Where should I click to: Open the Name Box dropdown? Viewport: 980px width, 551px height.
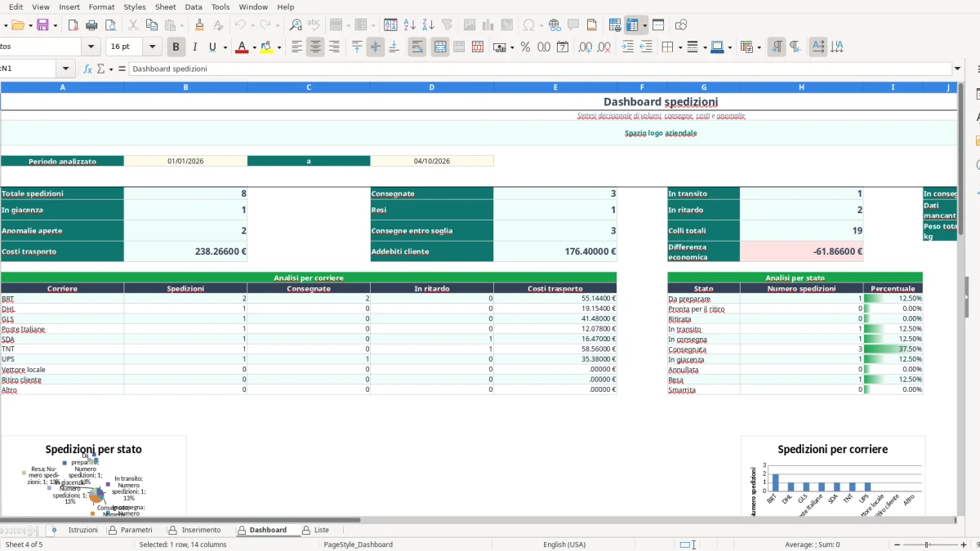pos(66,69)
